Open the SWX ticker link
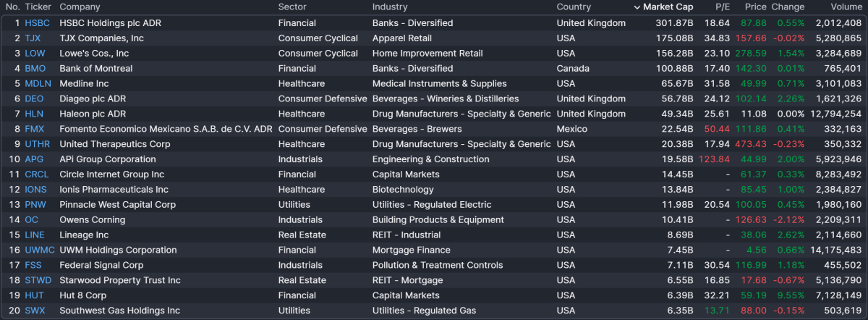 [35, 311]
